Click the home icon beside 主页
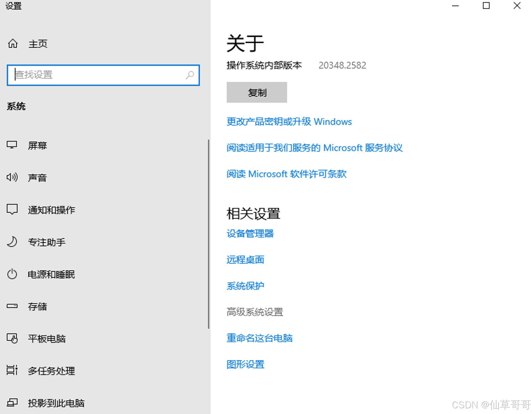532x414 pixels. 13,44
